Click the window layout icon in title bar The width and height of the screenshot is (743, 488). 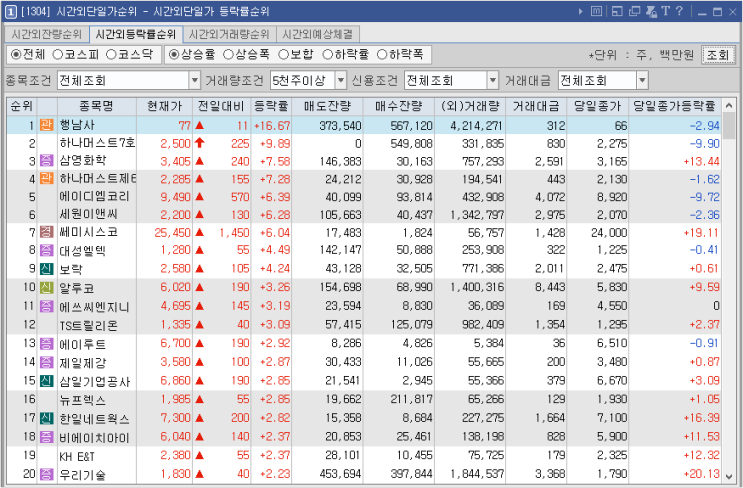click(616, 11)
